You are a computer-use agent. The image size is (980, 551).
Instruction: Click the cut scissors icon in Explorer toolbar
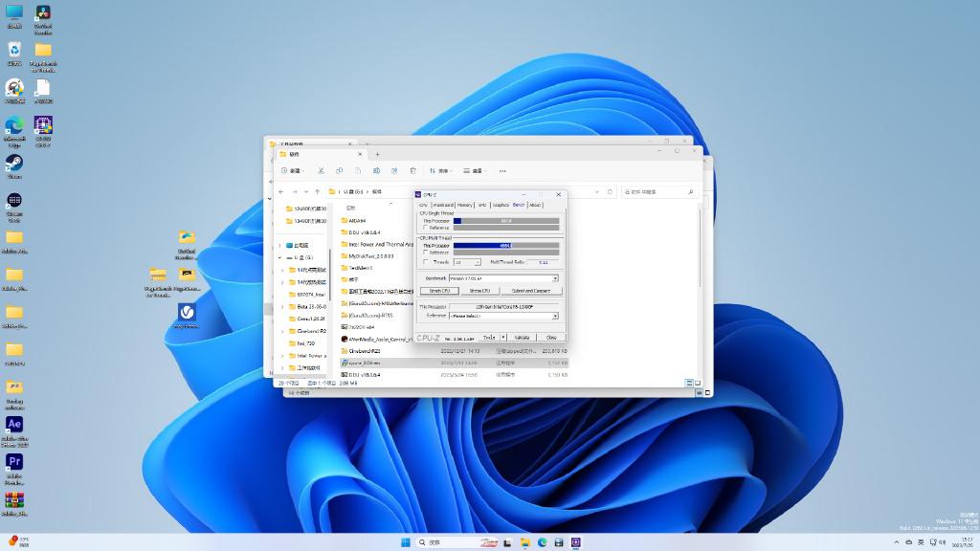(321, 170)
